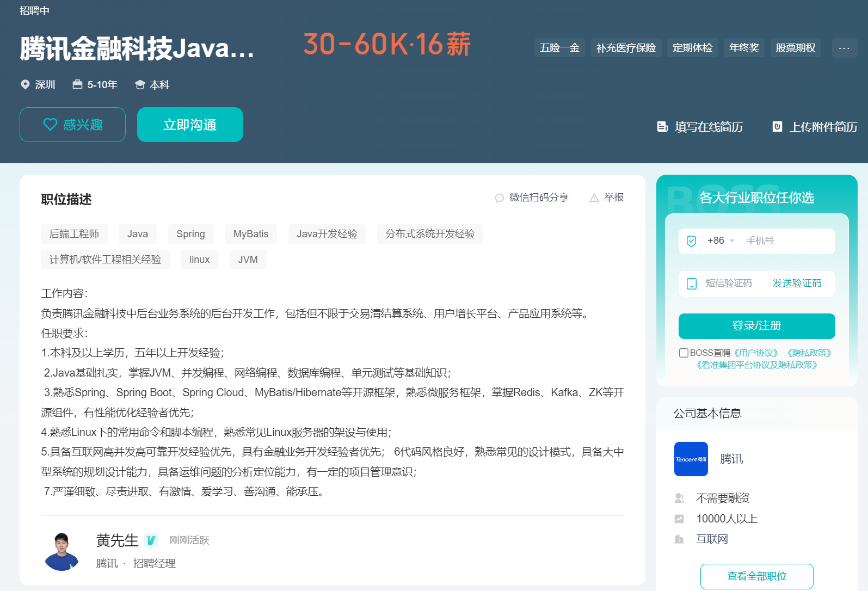Image resolution: width=868 pixels, height=591 pixels.
Task: Click recruiter name 黄先生
Action: [117, 540]
